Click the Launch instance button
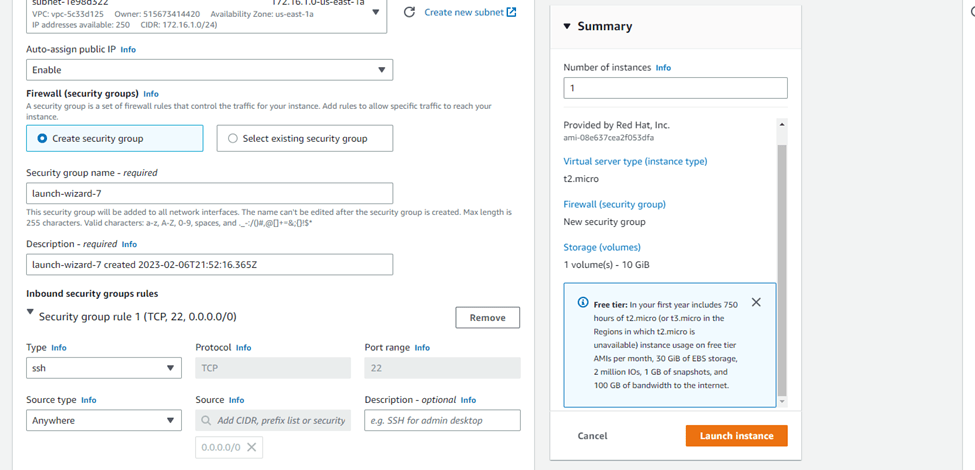Viewport: 975px width, 470px height. pos(736,436)
